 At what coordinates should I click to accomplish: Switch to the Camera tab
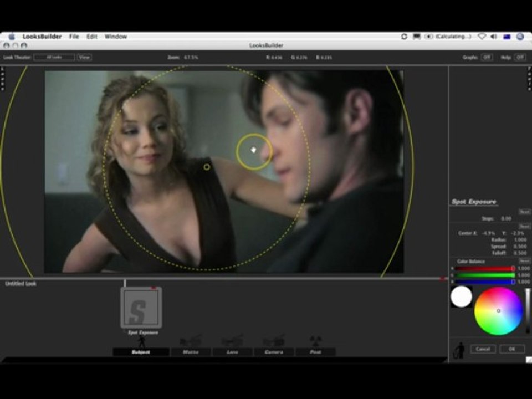tap(274, 352)
